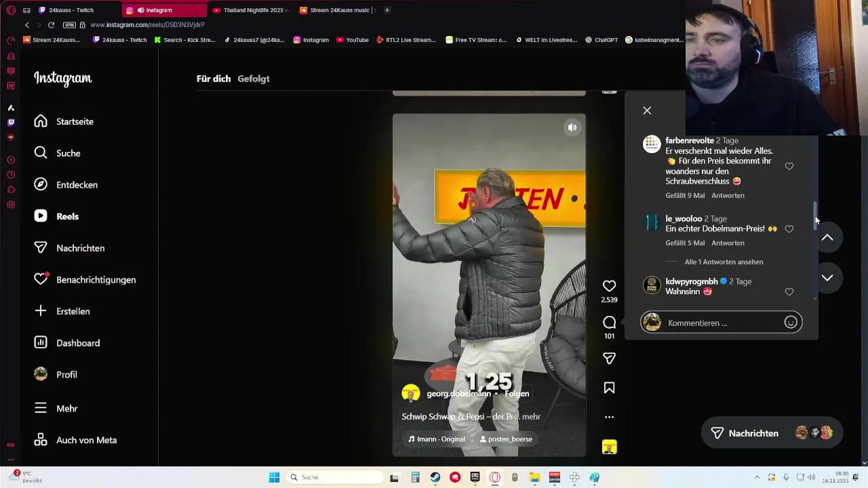Open the georg.dobelmann username on reel

click(458, 394)
